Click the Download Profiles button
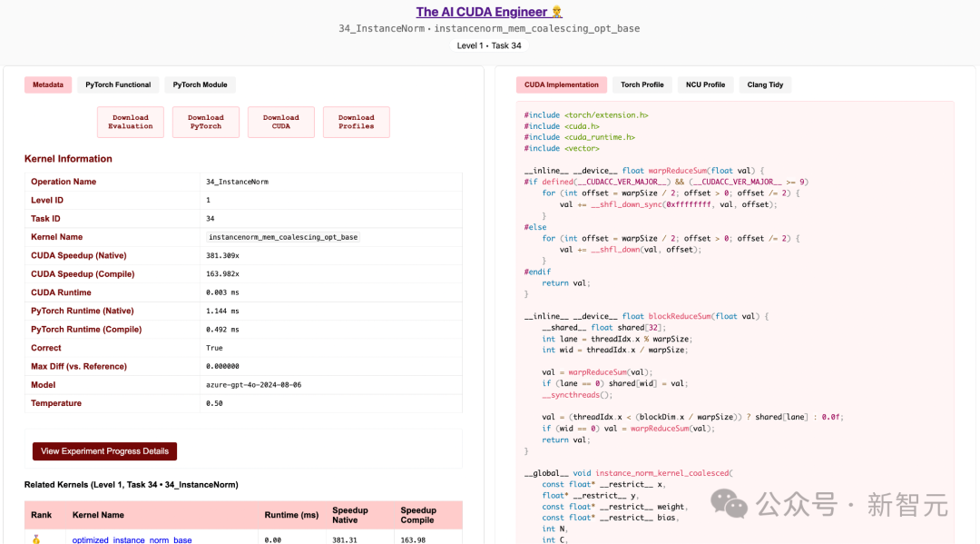The height and width of the screenshot is (544, 980). [357, 122]
